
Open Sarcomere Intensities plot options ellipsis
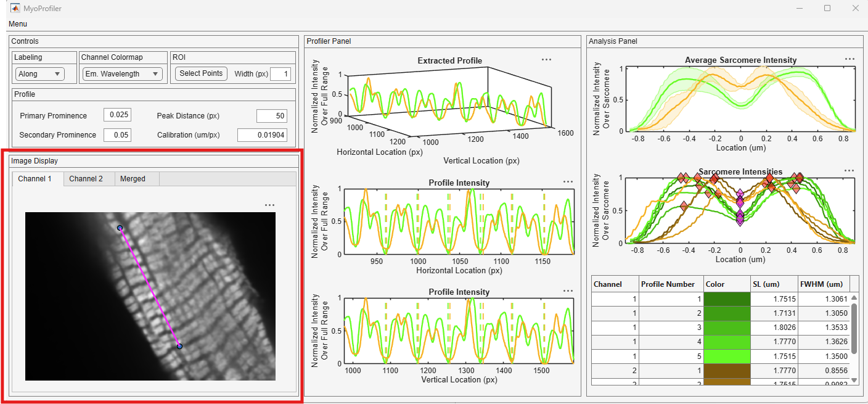(849, 171)
